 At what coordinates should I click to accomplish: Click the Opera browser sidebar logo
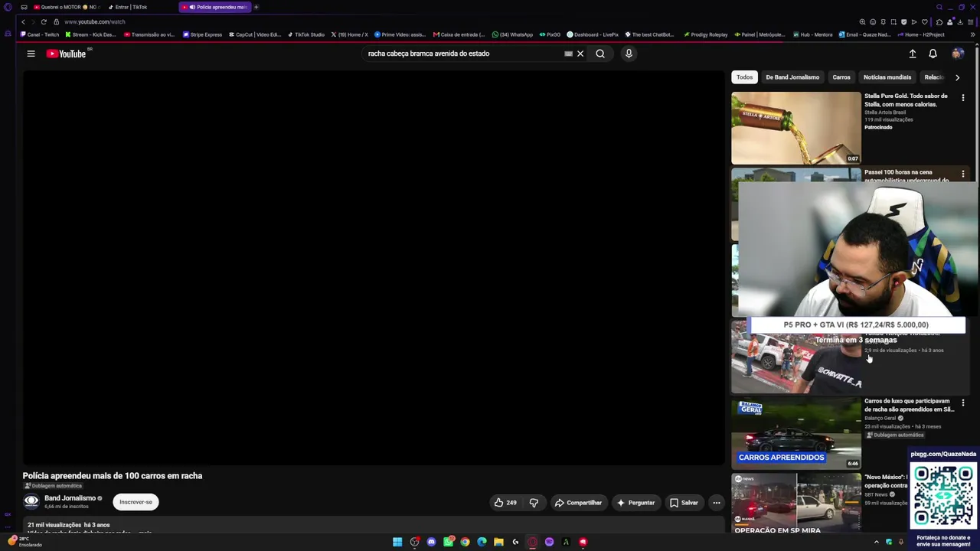click(x=8, y=7)
